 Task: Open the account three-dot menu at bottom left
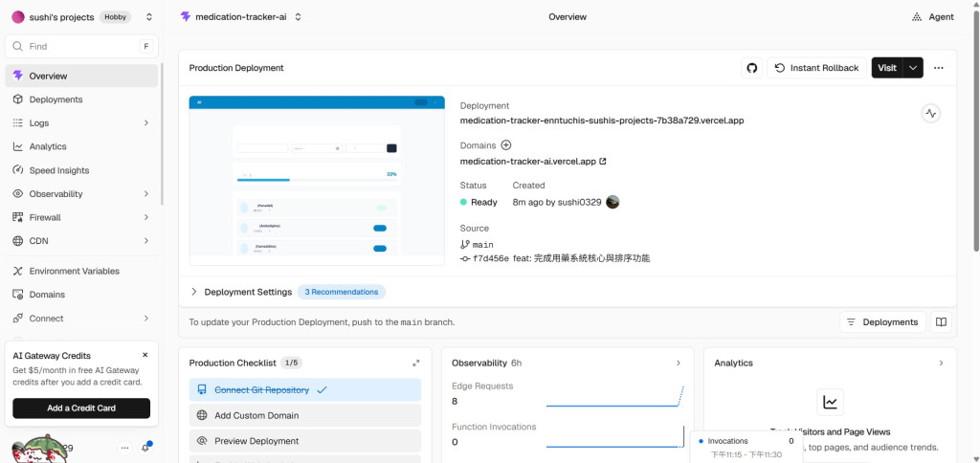(x=124, y=448)
